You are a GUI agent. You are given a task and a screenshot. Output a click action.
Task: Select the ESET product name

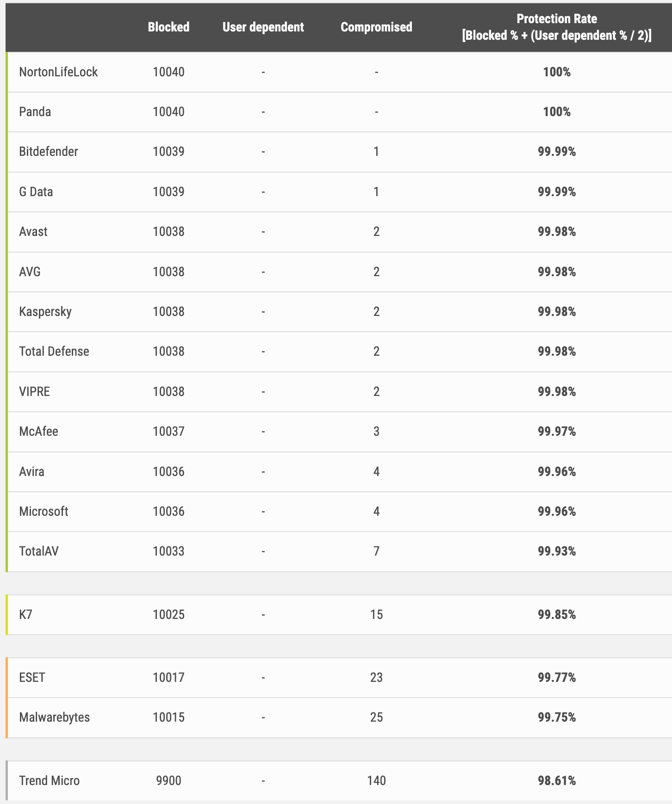point(32,678)
